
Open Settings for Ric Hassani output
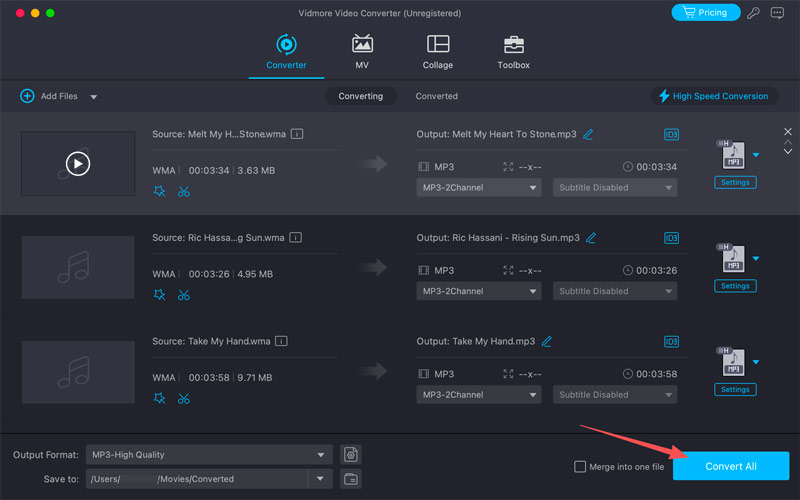[x=735, y=286]
